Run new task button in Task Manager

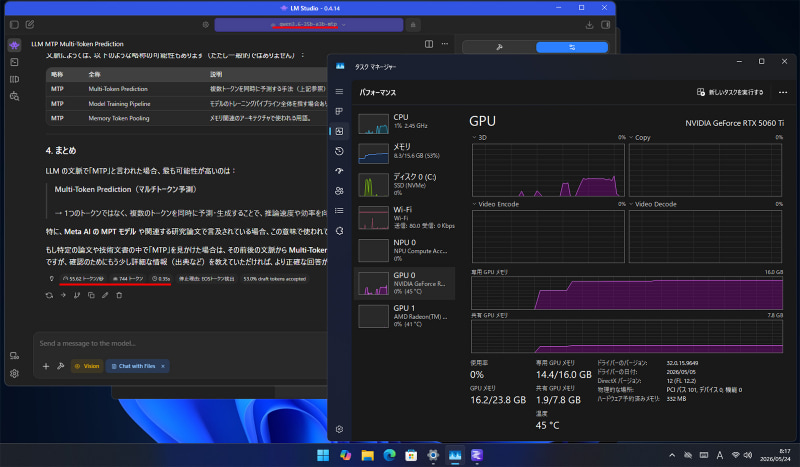[x=730, y=92]
